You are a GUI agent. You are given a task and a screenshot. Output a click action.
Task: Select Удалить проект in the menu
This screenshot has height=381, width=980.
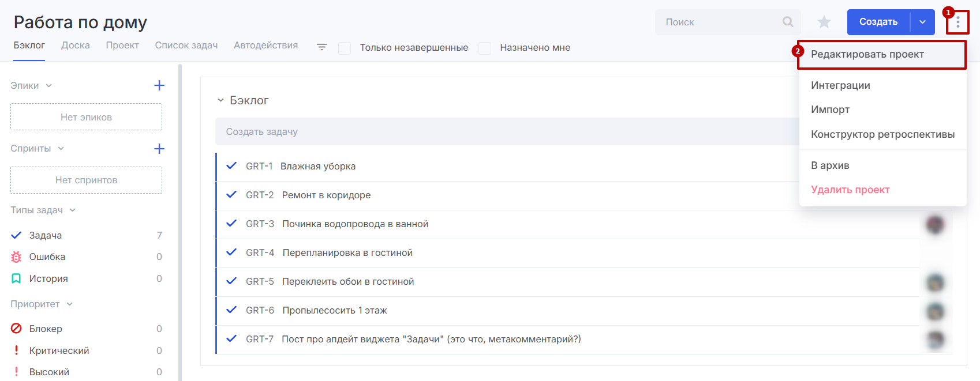coord(850,190)
